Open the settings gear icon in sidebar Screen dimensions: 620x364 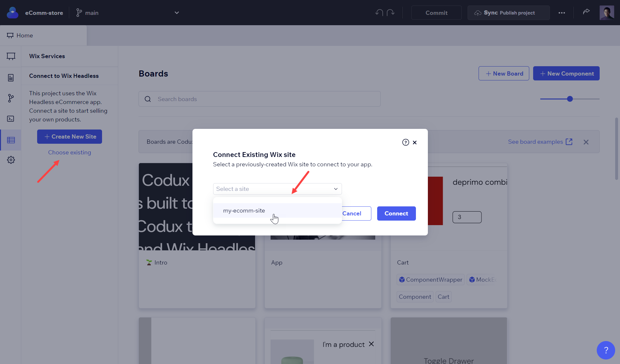click(x=11, y=160)
